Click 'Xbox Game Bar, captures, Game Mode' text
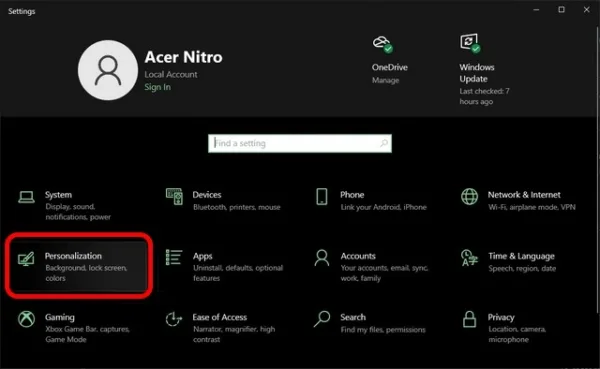Screen dimensions: 600x369 pos(87,334)
